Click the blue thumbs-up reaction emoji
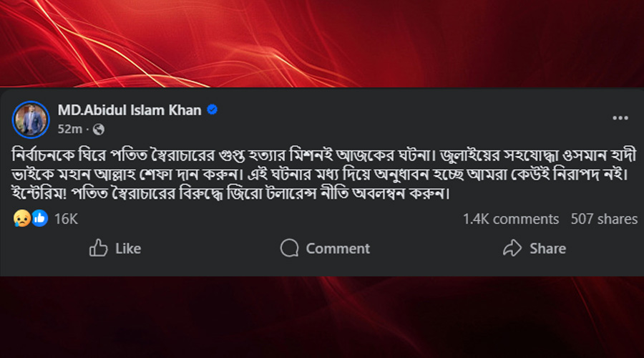 (39, 219)
